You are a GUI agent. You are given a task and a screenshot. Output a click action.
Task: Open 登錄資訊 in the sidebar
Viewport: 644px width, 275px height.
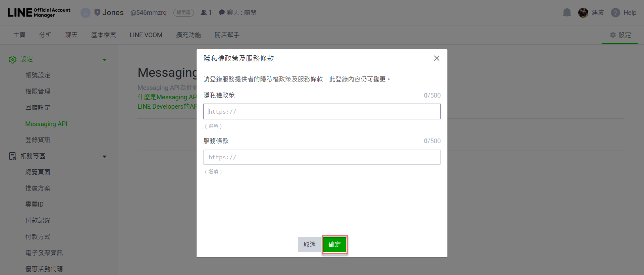point(38,140)
